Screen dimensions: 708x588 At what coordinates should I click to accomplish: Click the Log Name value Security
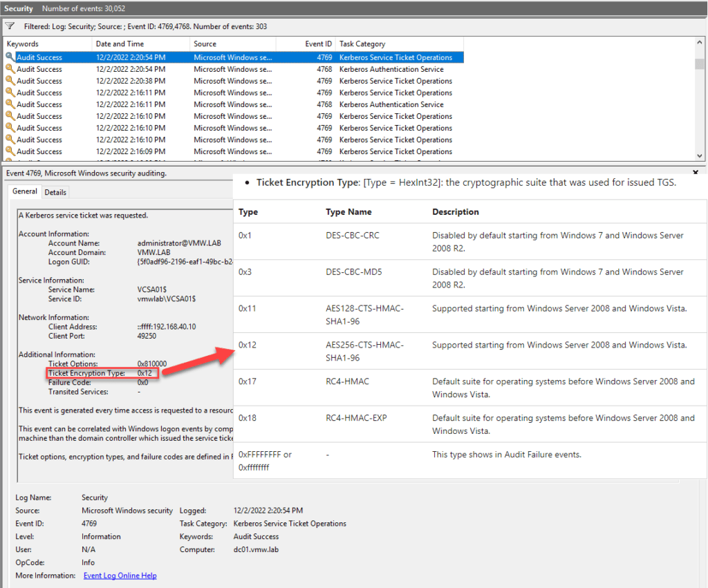(95, 497)
